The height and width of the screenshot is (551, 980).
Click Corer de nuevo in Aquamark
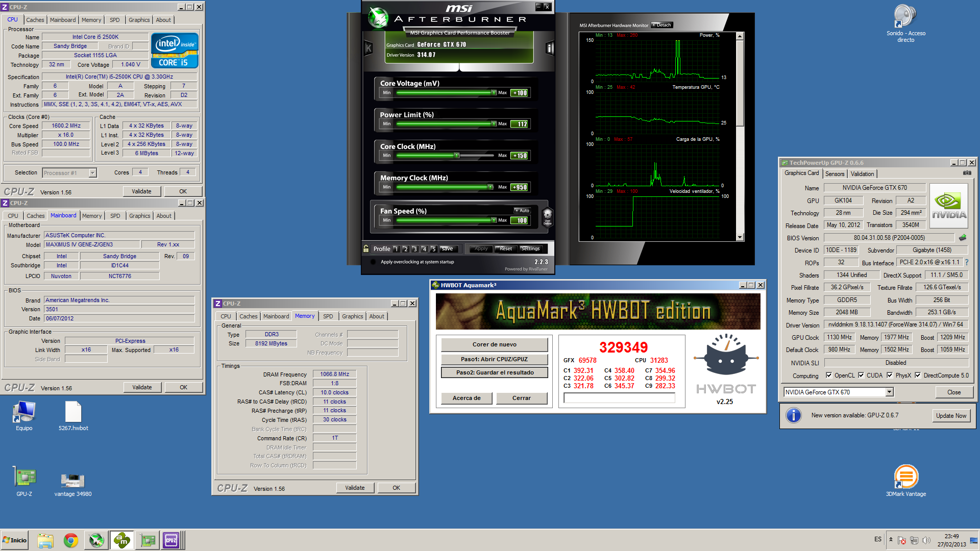pyautogui.click(x=494, y=344)
